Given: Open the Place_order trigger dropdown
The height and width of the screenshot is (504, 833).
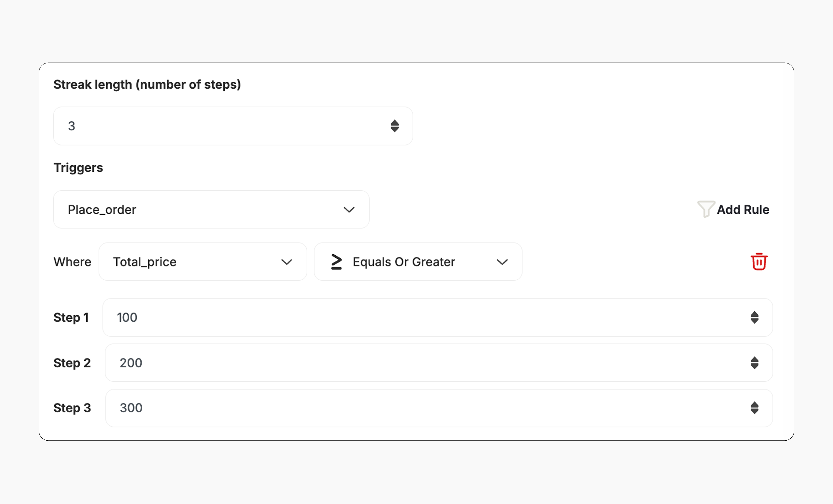Looking at the screenshot, I should [211, 210].
